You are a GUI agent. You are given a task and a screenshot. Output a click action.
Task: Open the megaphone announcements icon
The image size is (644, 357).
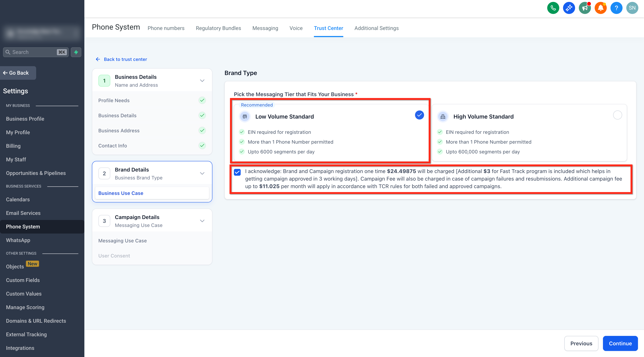point(584,8)
